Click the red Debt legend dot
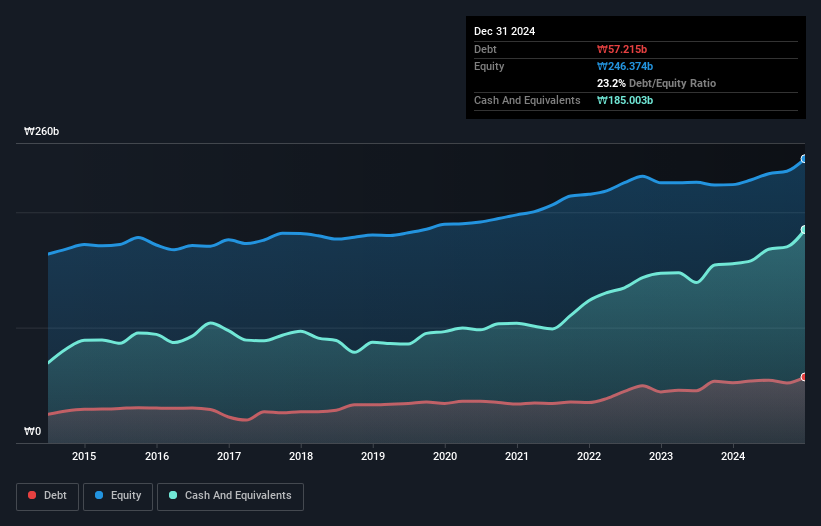This screenshot has width=821, height=526. click(32, 495)
